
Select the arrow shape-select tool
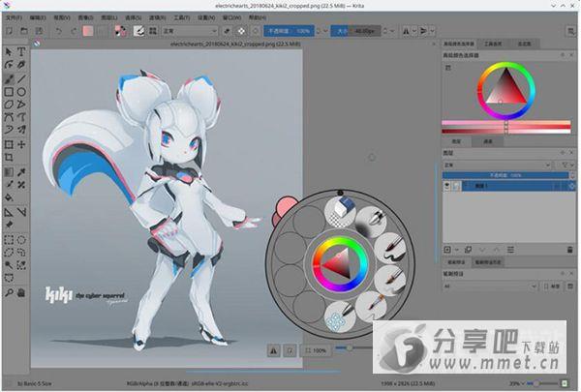point(9,52)
